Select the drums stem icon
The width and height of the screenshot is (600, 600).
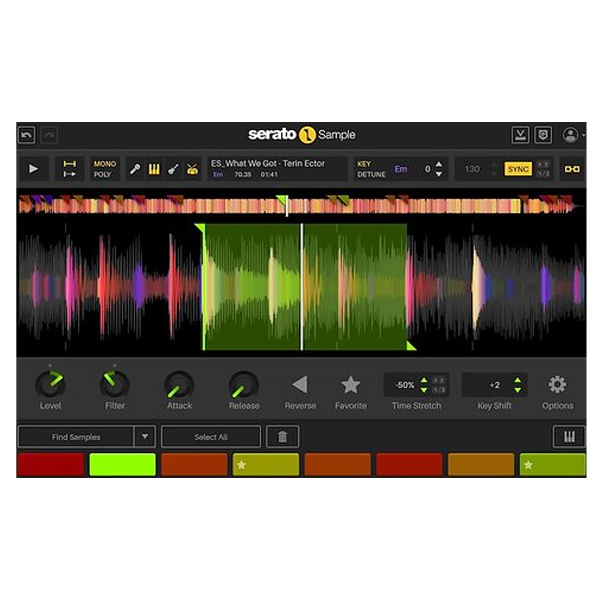192,169
